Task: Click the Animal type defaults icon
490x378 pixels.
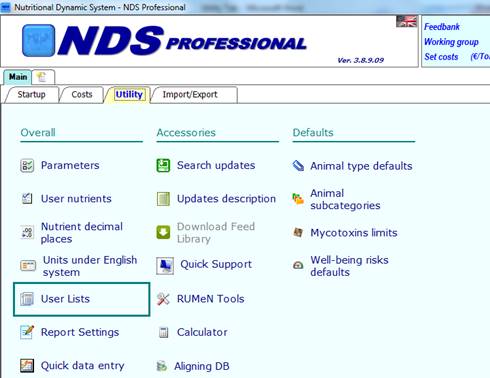Action: 298,165
